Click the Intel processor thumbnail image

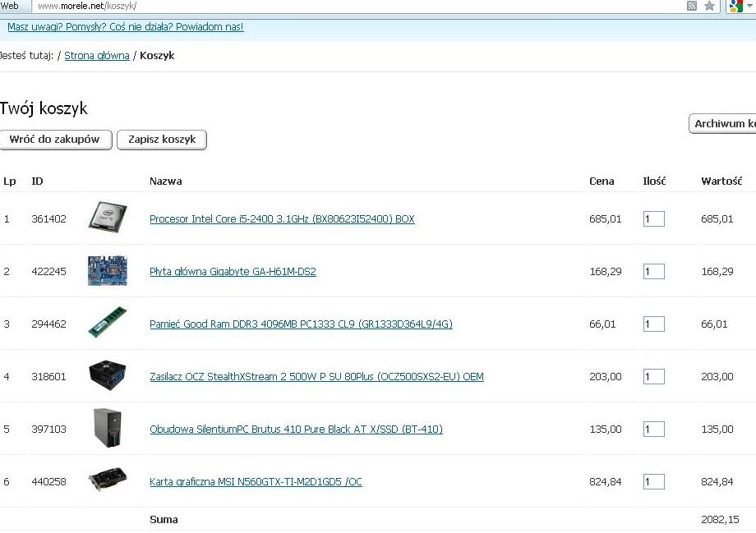click(x=108, y=218)
